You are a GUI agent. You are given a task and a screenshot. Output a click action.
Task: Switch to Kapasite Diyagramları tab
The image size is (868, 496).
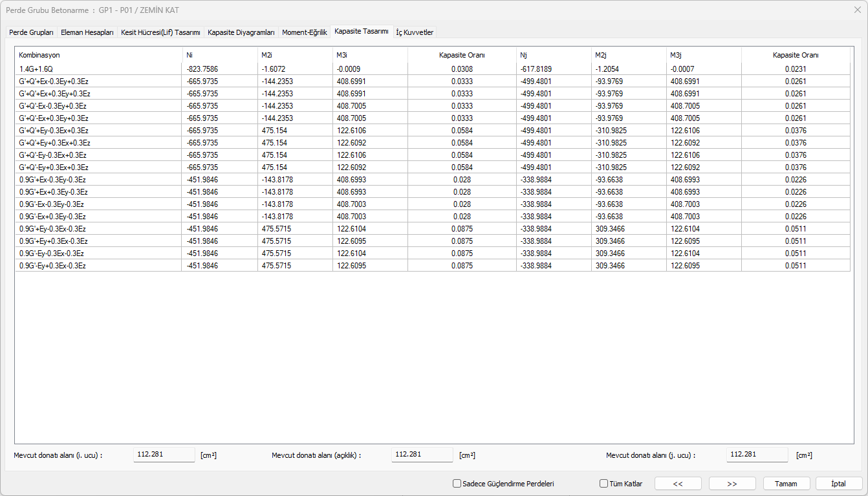click(x=241, y=32)
